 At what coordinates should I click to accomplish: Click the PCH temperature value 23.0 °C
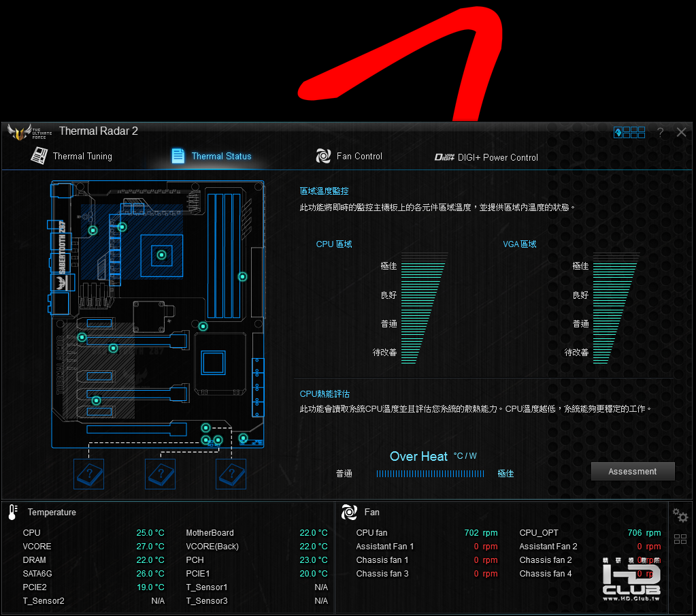click(x=314, y=560)
